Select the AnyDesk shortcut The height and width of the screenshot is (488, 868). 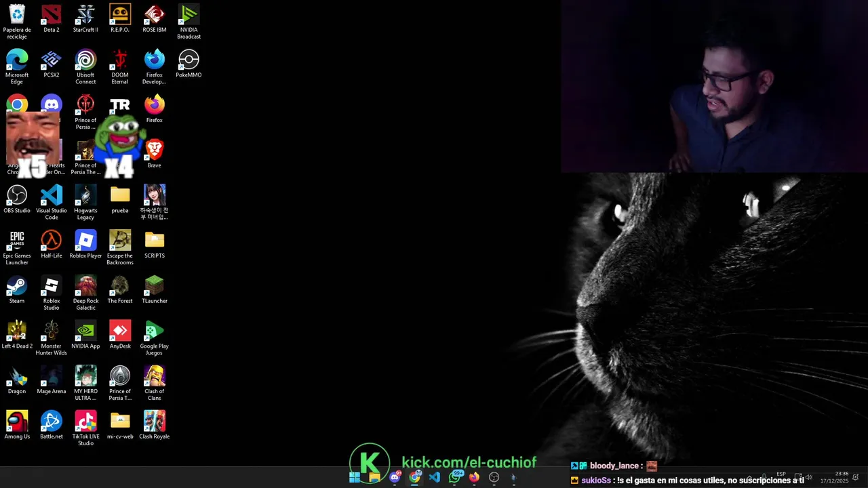pyautogui.click(x=120, y=335)
